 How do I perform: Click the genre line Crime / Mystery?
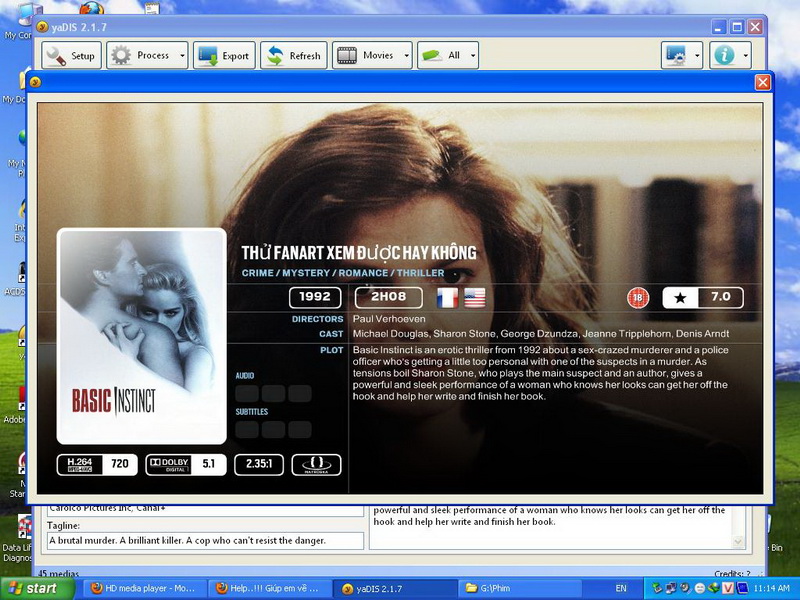tap(343, 273)
